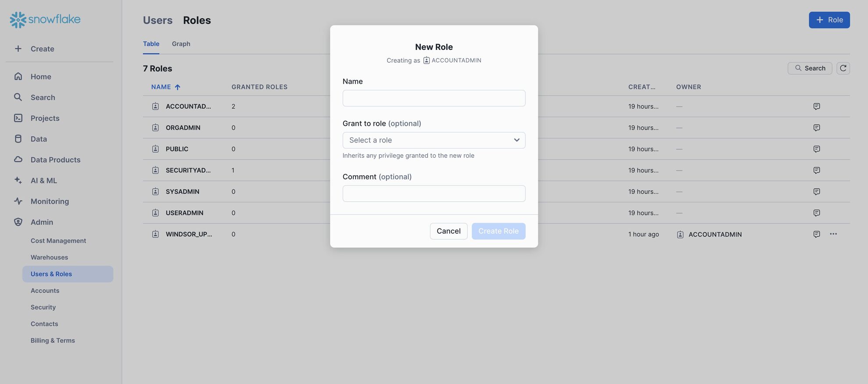This screenshot has height=384, width=868.
Task: Open Billing & Terms
Action: [x=53, y=341]
